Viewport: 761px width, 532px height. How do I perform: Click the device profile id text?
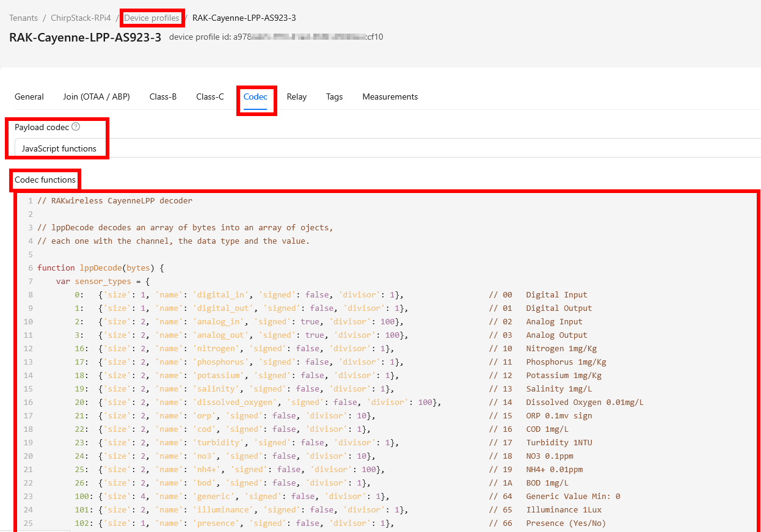276,37
